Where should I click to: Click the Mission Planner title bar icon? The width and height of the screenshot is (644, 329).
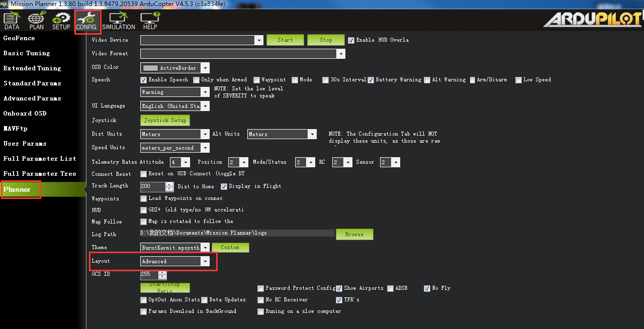coord(5,5)
